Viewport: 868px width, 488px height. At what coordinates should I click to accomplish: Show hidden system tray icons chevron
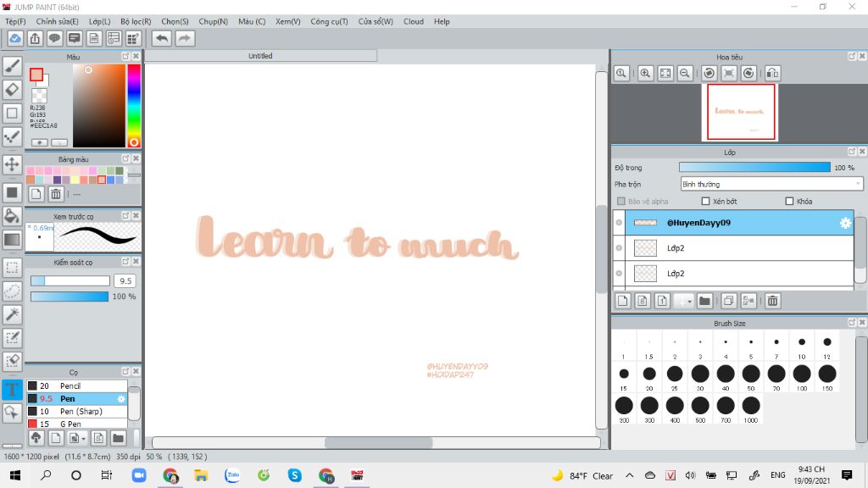(x=630, y=475)
